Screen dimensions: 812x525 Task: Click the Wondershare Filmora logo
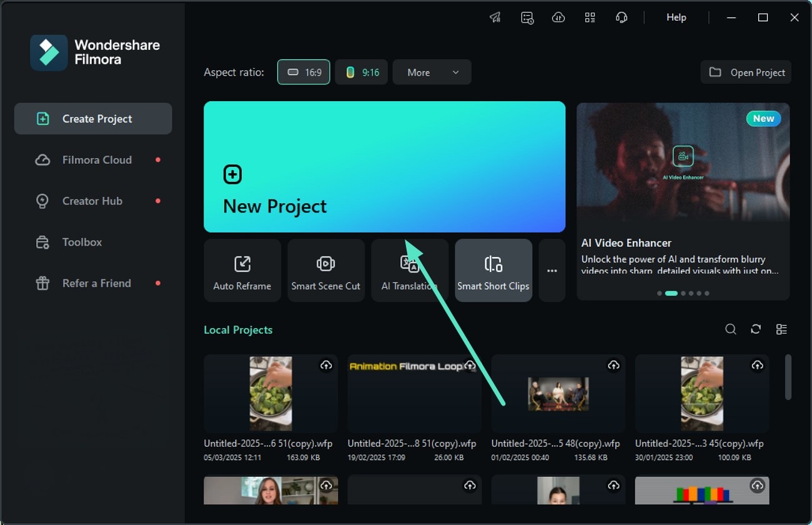tap(95, 52)
